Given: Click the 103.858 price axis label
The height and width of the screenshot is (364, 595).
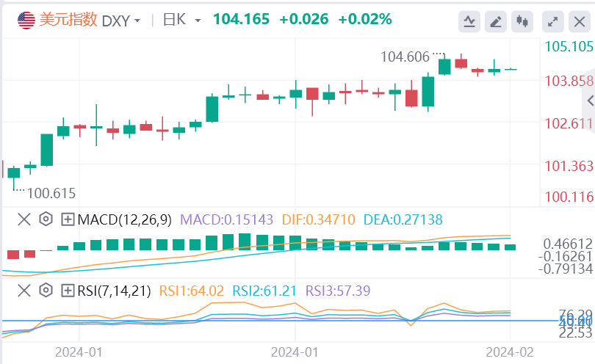Looking at the screenshot, I should (569, 81).
